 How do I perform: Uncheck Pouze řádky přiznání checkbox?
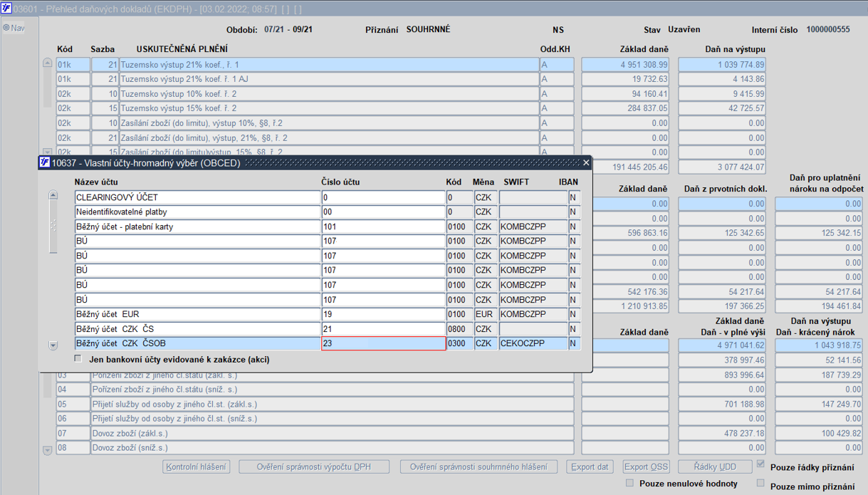click(760, 464)
